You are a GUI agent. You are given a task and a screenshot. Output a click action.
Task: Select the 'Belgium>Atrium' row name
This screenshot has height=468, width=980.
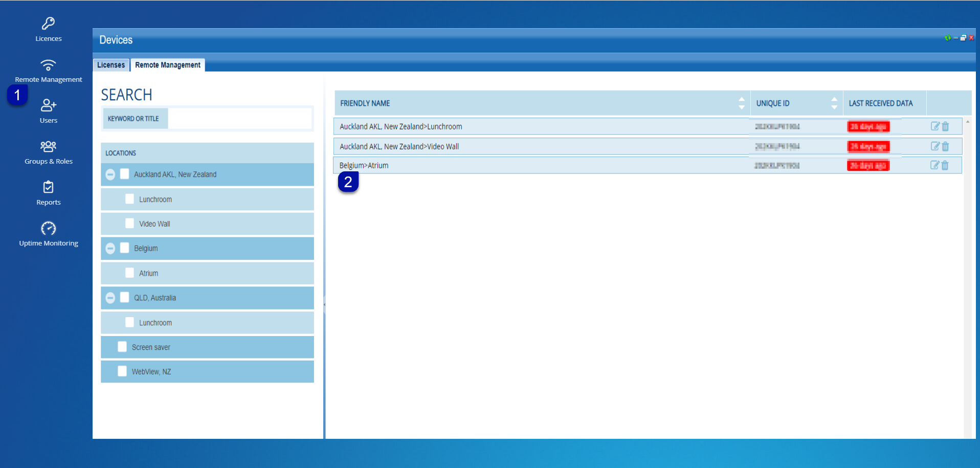click(364, 165)
